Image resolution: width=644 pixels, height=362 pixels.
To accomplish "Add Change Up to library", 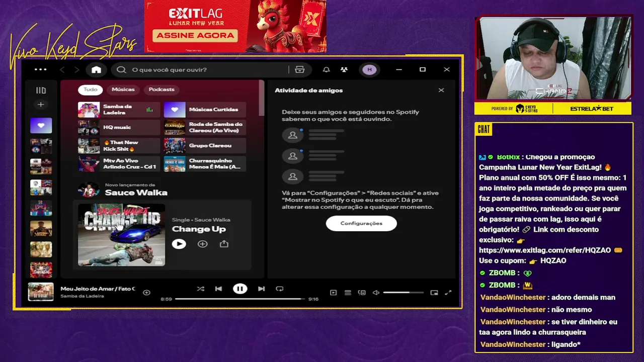I will click(x=202, y=244).
